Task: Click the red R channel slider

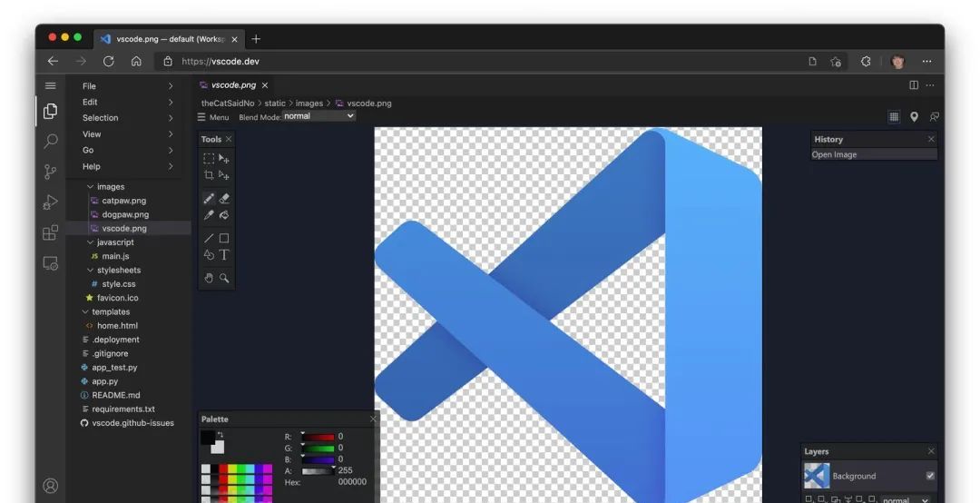Action: (x=318, y=437)
